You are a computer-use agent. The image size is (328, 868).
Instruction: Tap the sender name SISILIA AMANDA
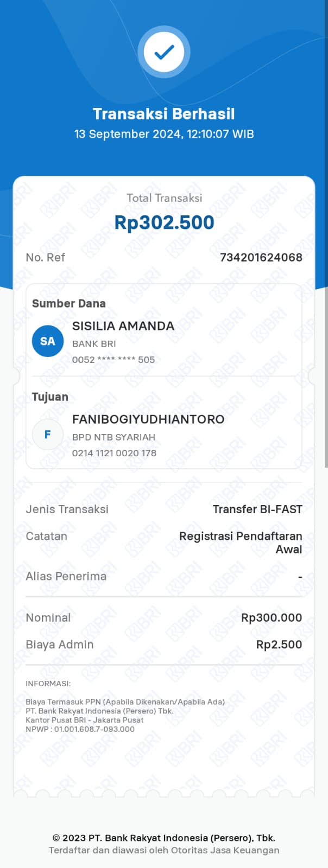click(123, 326)
